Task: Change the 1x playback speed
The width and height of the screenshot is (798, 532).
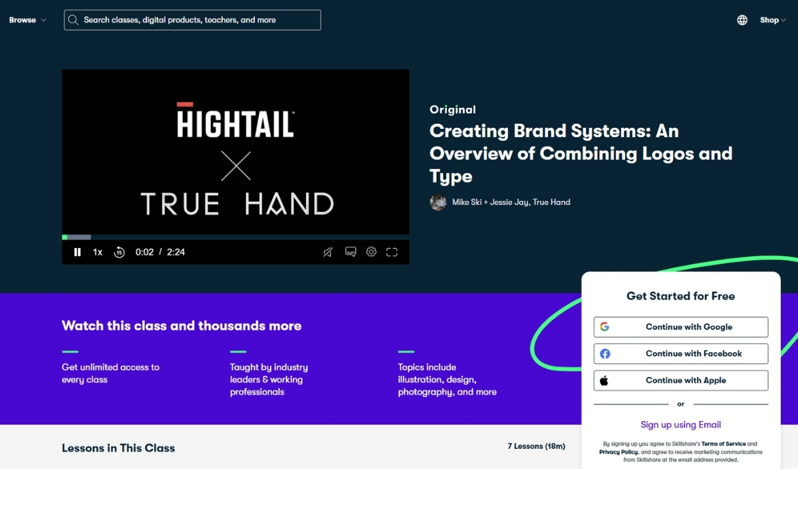Action: pyautogui.click(x=98, y=252)
